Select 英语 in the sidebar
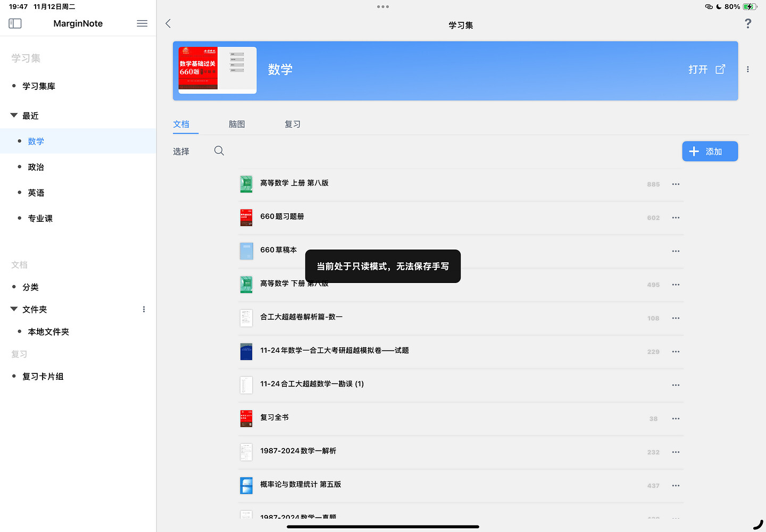Viewport: 766px width, 532px height. 36,193
